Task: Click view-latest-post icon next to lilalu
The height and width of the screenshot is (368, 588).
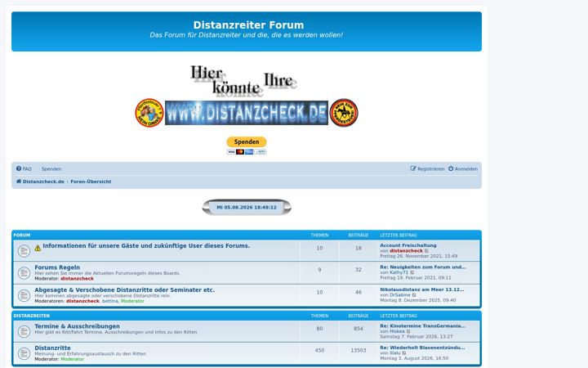Action: click(x=404, y=353)
